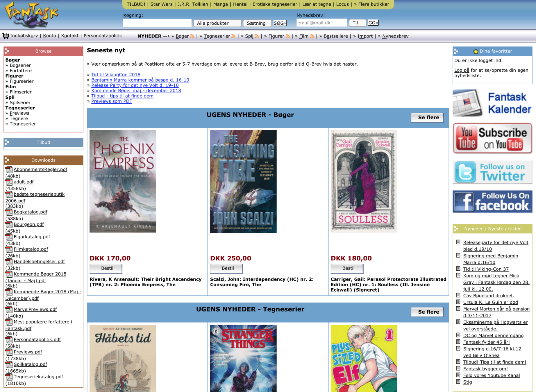The width and height of the screenshot is (536, 392).
Task: Click the Follow us on Twitter banner
Action: (x=492, y=172)
